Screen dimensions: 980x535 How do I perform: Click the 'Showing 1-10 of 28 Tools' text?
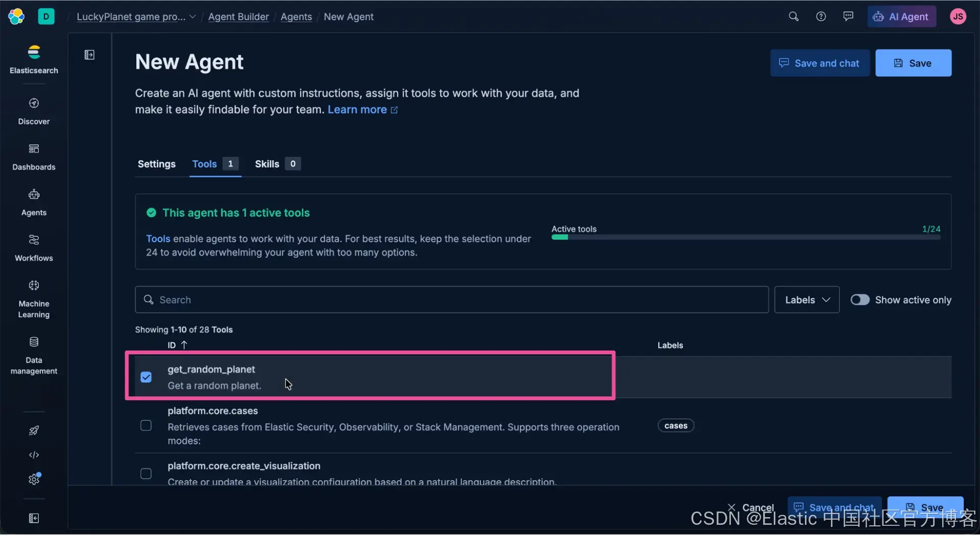point(184,330)
